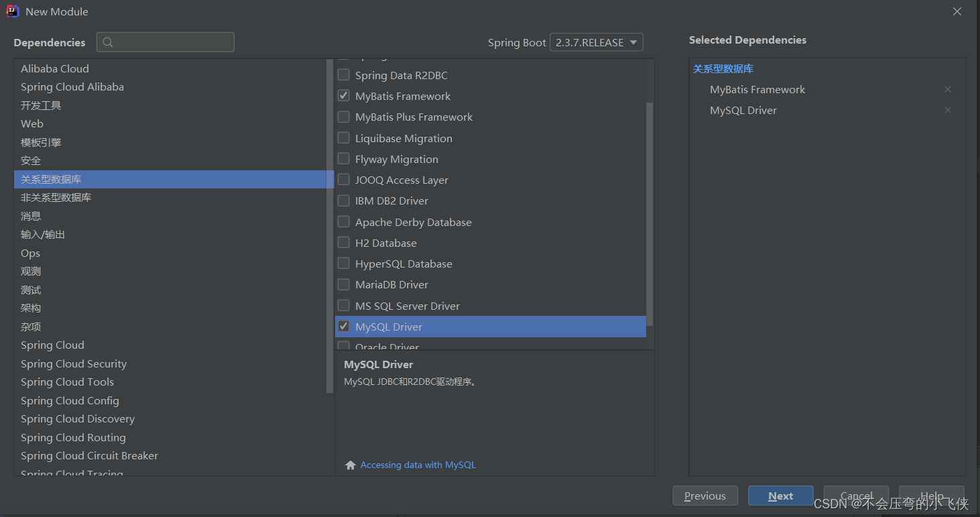Select the 关系型数据库 category in the list
This screenshot has width=980, height=517.
pos(173,179)
